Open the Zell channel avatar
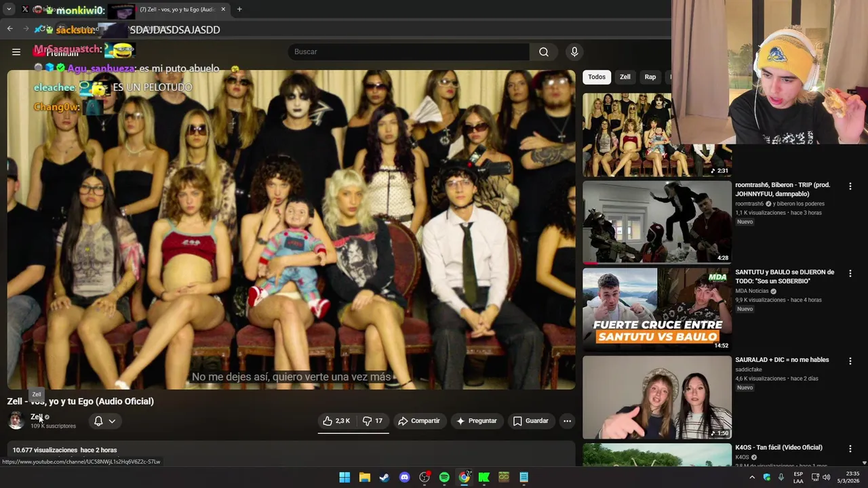Image resolution: width=868 pixels, height=488 pixels. [16, 421]
